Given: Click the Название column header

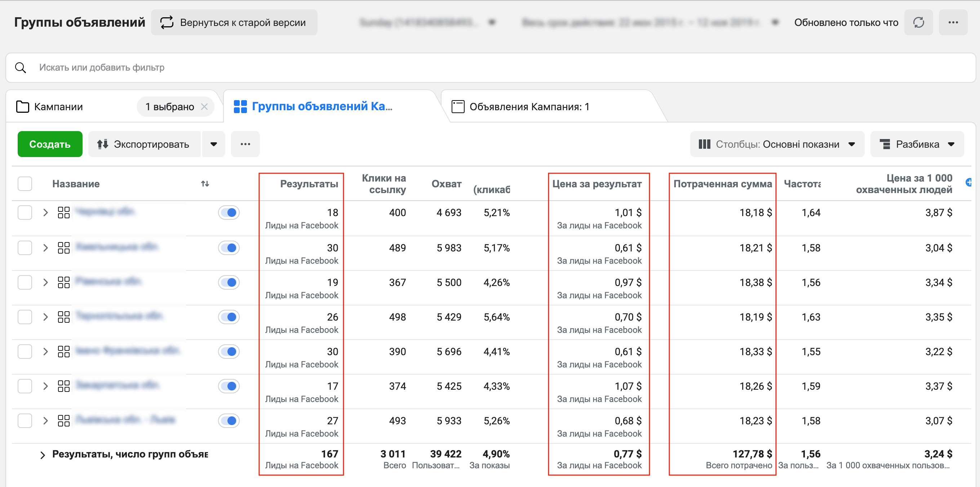Looking at the screenshot, I should coord(76,184).
